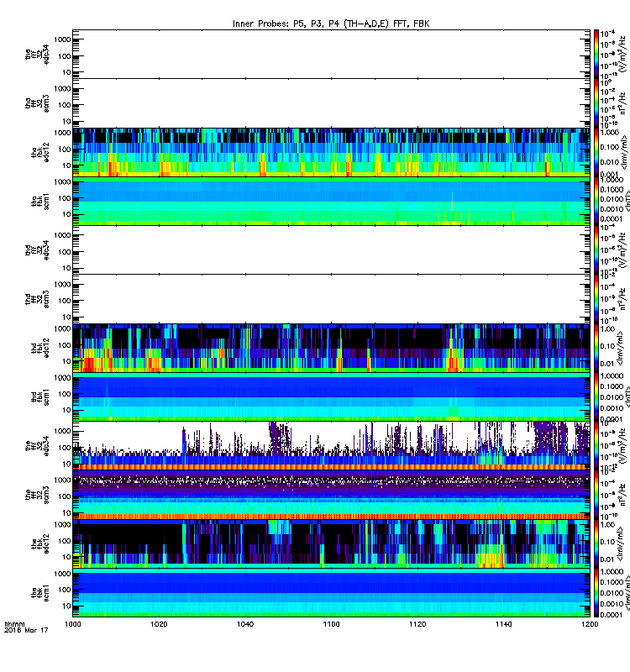Click the "1020" time axis label

point(159,624)
